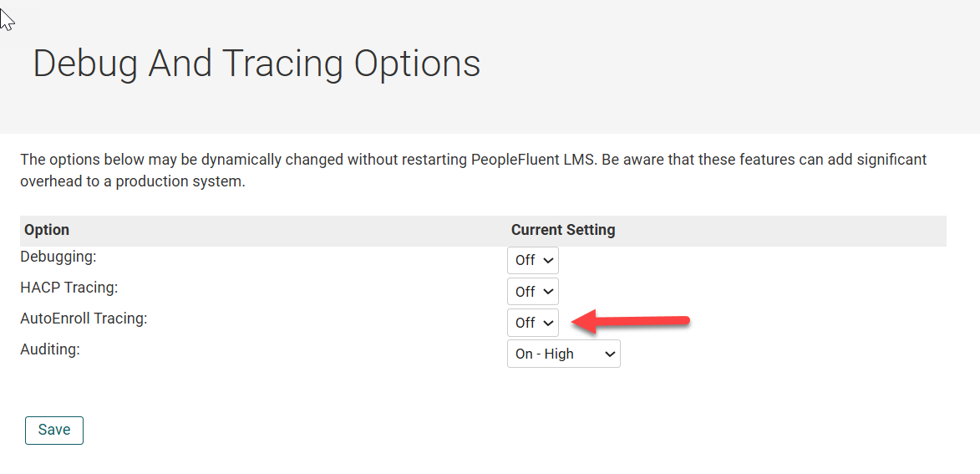Open the Debugging setting dropdown
This screenshot has width=980, height=474.
(532, 260)
